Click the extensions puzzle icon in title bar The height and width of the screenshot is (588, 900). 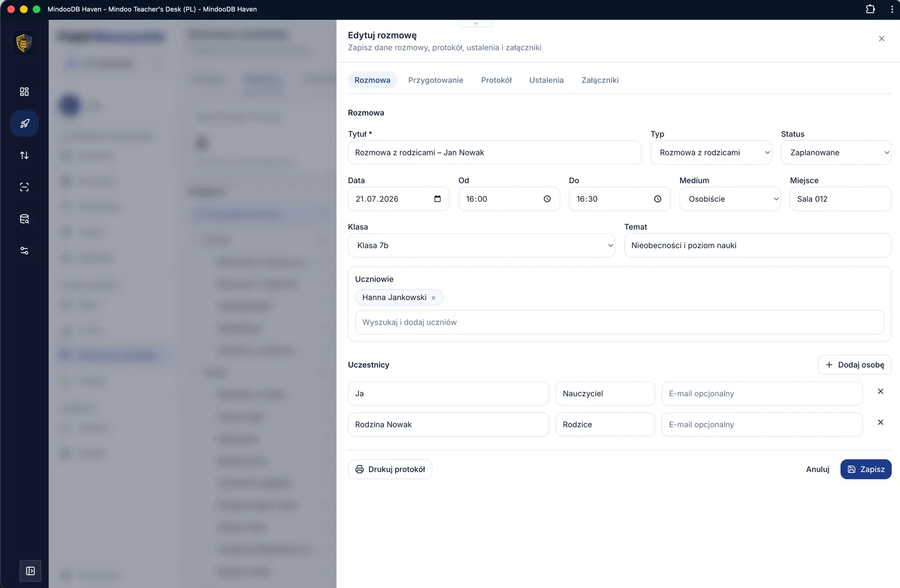click(x=870, y=9)
